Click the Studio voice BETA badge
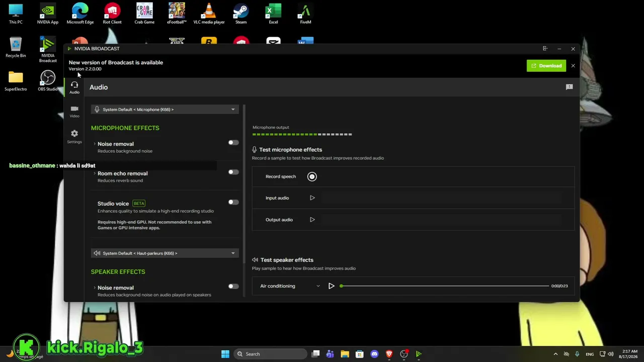This screenshot has height=362, width=644. tap(139, 204)
